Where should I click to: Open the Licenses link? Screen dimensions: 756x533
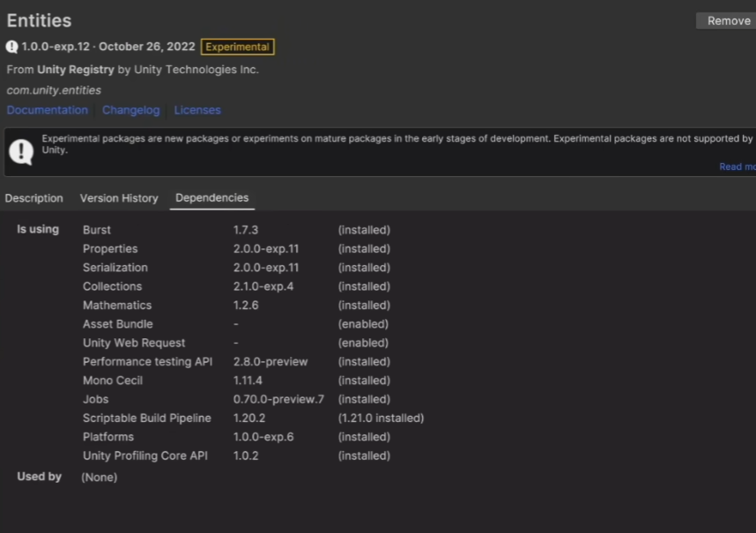(197, 110)
